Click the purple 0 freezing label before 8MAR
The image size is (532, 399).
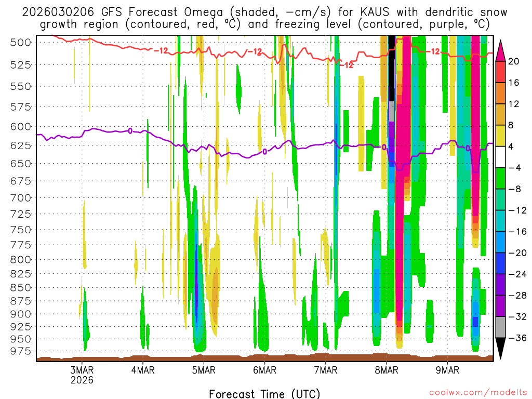[384, 147]
